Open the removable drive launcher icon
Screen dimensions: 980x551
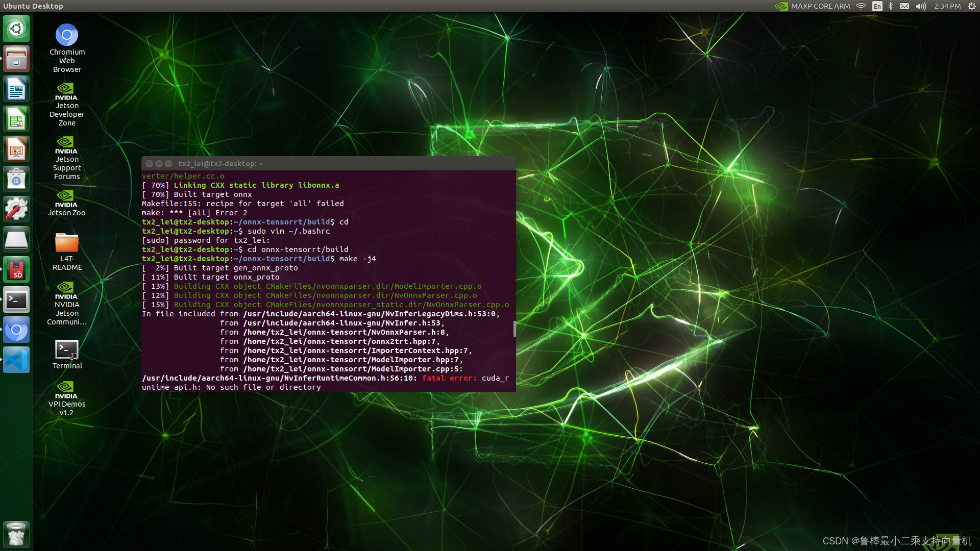[16, 239]
